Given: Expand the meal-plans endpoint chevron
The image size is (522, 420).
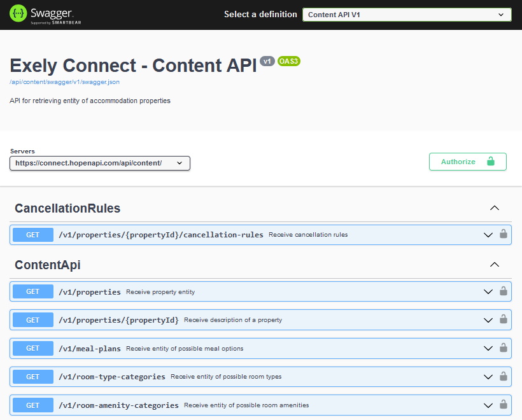Looking at the screenshot, I should tap(488, 349).
